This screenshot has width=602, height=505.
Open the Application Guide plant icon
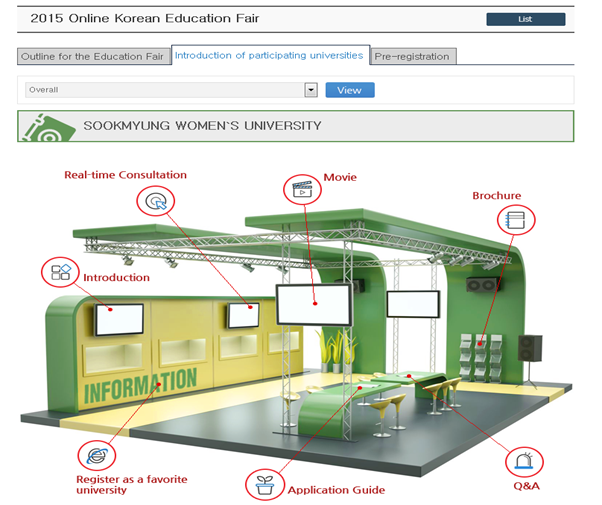pyautogui.click(x=265, y=485)
